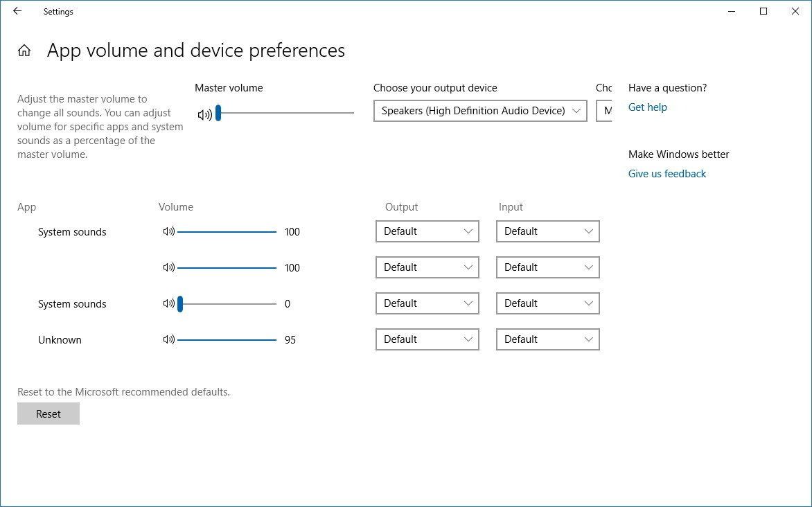
Task: Expand the Input dropdown chevron for System sounds
Action: (588, 231)
